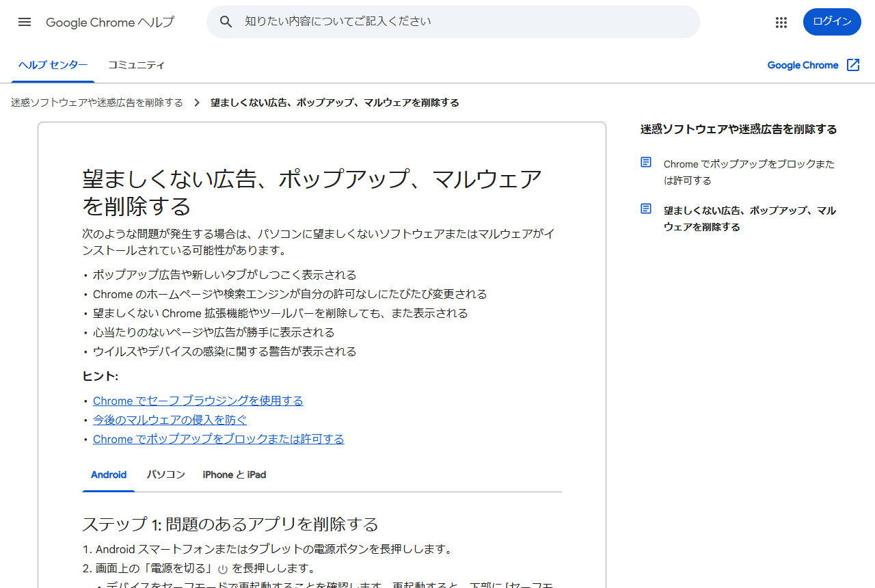Select the パソコン tab
The image size is (875, 588).
pyautogui.click(x=166, y=475)
